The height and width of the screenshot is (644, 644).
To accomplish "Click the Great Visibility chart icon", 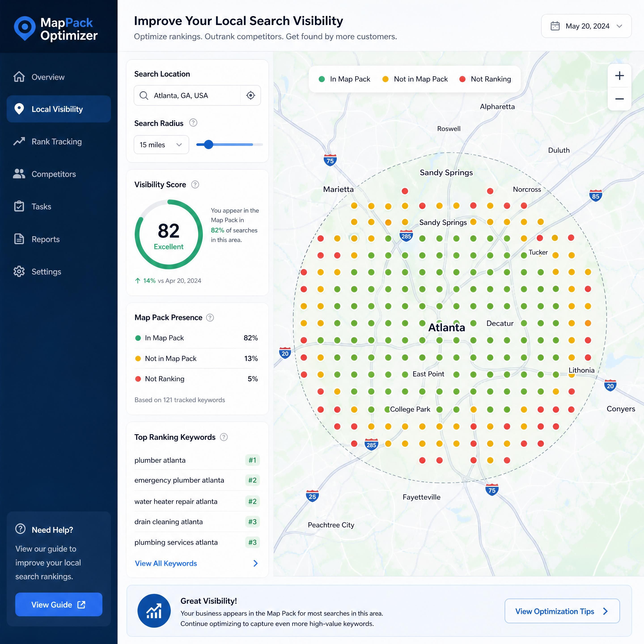I will (x=154, y=611).
